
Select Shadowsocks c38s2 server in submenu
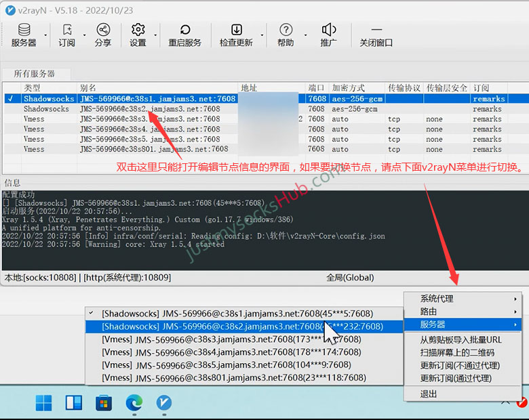coord(244,327)
